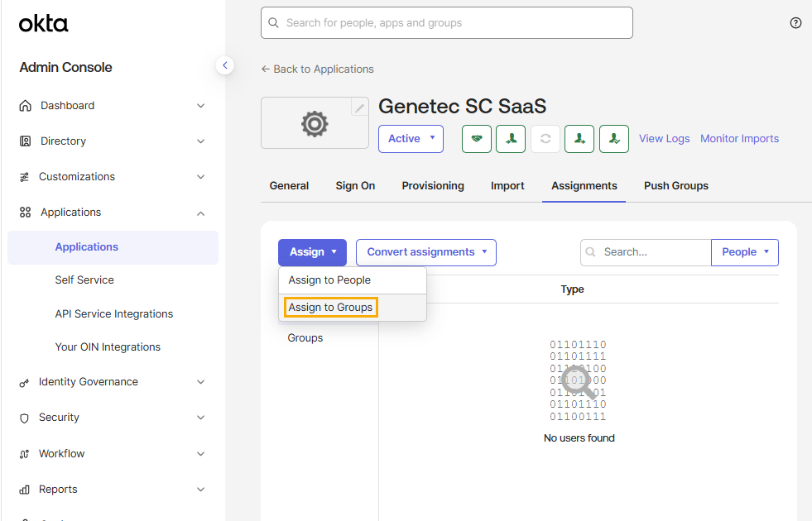Click the person with checkmark icon button
812x521 pixels.
[614, 139]
